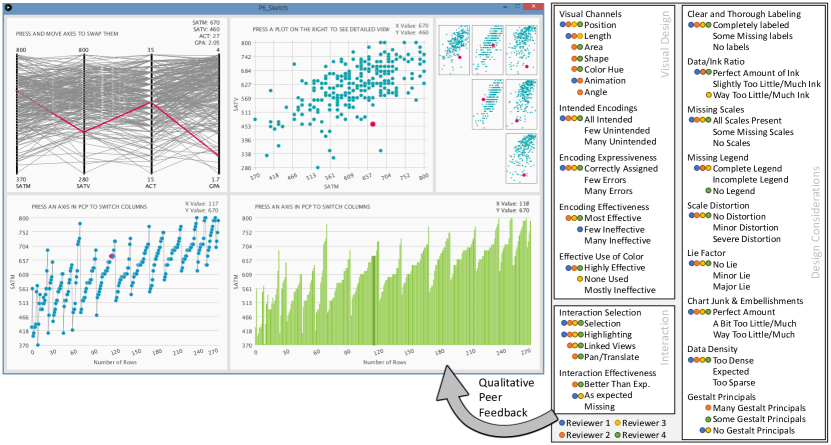Select the 'Color Hue' visual channel entry
The width and height of the screenshot is (831, 445).
point(604,69)
